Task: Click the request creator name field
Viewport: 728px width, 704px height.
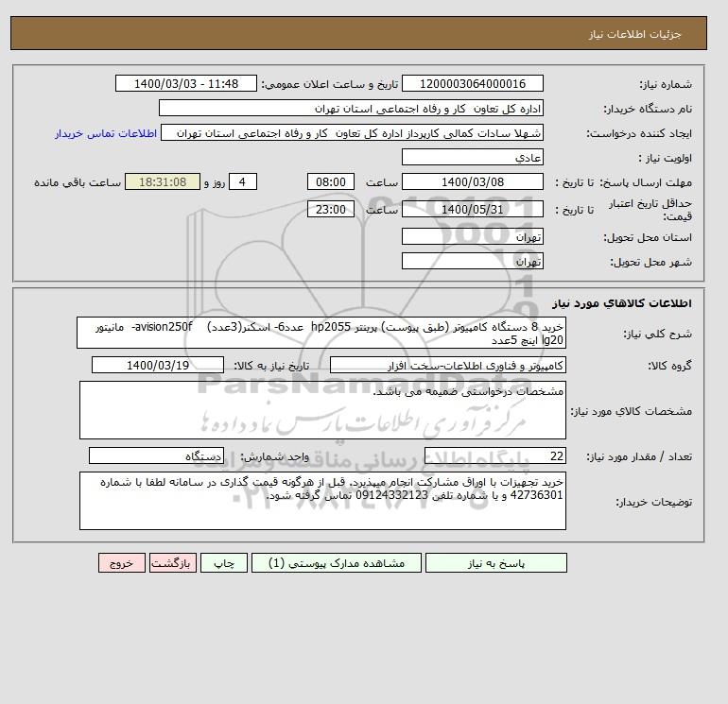Action: (x=352, y=132)
